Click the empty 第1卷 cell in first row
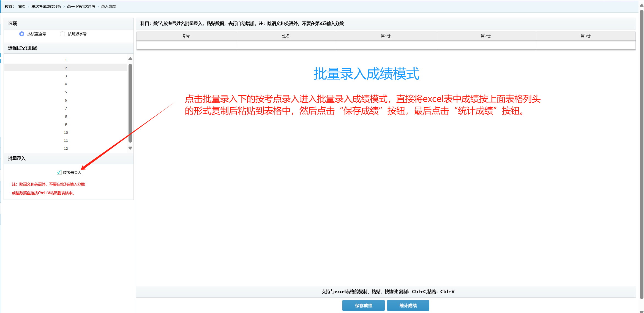Viewport: 644px width, 313px height. 386,45
